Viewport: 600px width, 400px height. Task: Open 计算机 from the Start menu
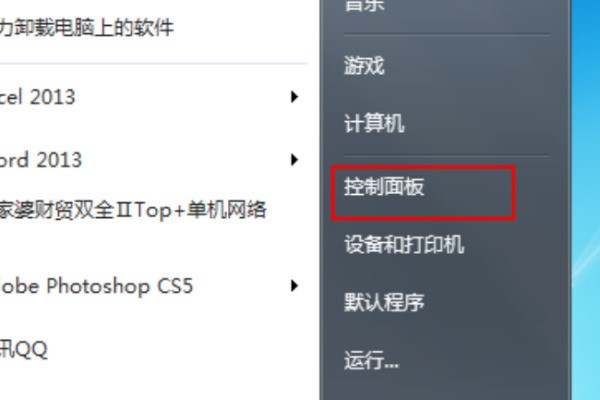[x=374, y=123]
